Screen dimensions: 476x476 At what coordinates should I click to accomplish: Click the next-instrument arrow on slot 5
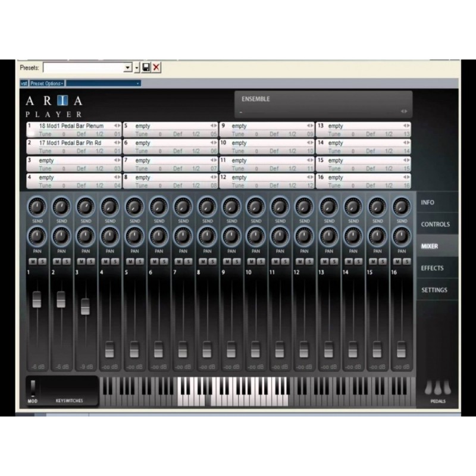pyautogui.click(x=214, y=126)
